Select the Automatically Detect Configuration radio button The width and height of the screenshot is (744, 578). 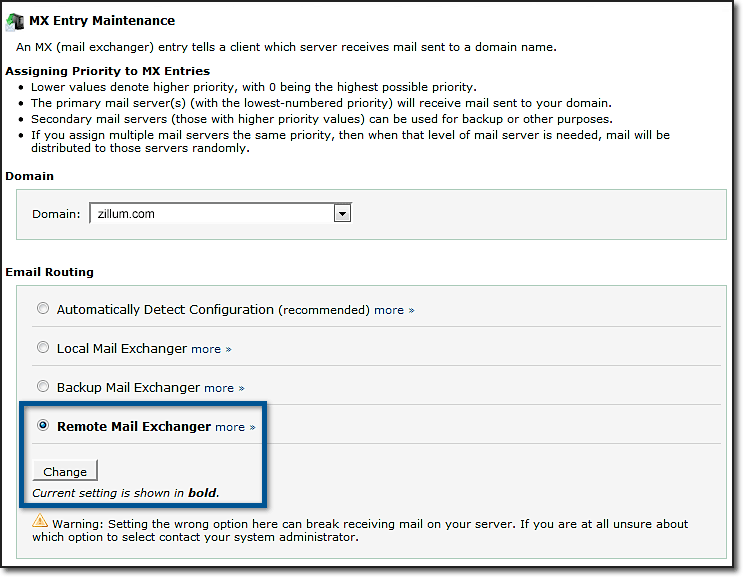43,309
